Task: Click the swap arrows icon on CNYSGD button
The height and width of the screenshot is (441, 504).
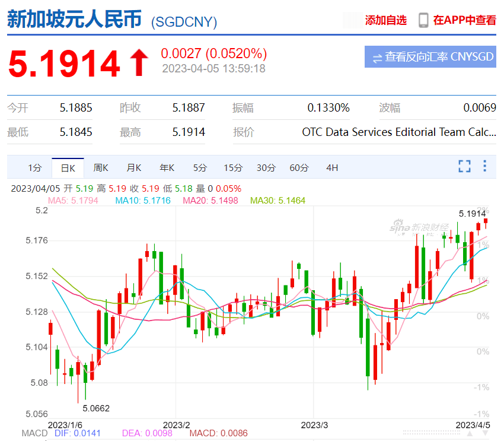Action: coord(377,58)
